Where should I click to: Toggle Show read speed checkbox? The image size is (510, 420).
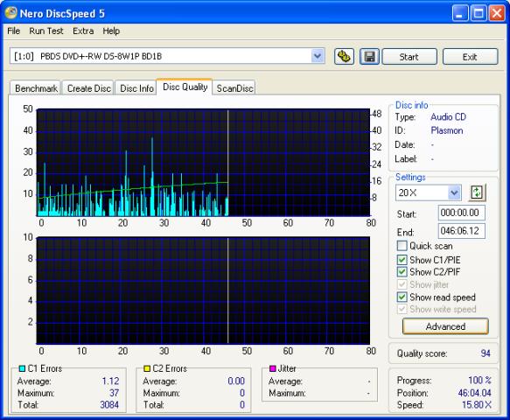(402, 297)
